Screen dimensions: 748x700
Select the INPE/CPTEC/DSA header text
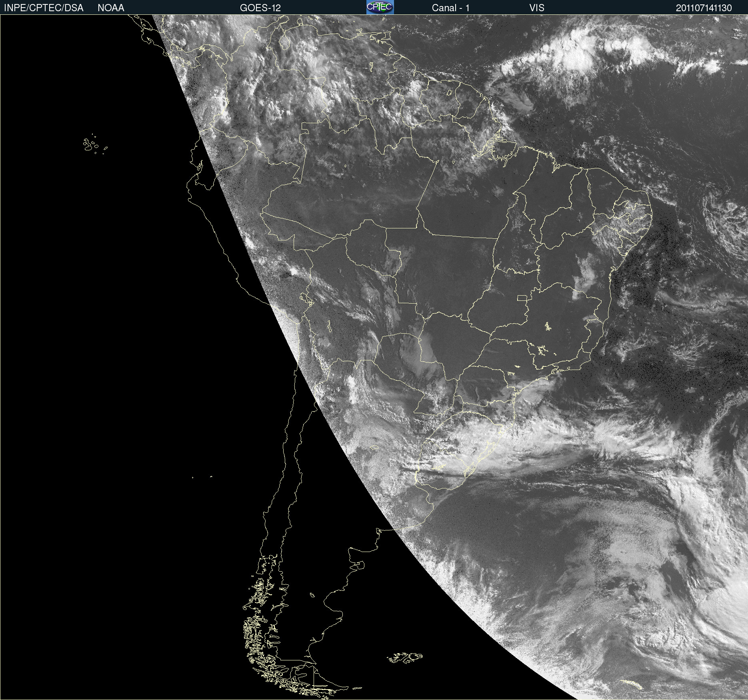[x=44, y=8]
